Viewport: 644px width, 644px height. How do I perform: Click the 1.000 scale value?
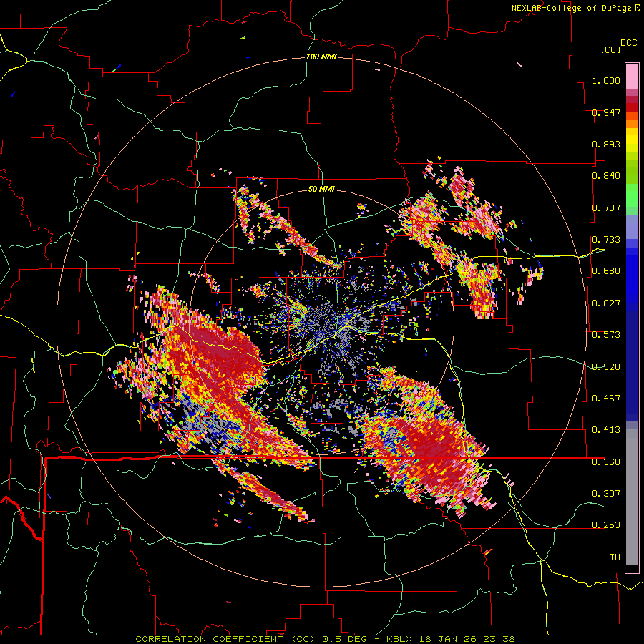tap(606, 80)
